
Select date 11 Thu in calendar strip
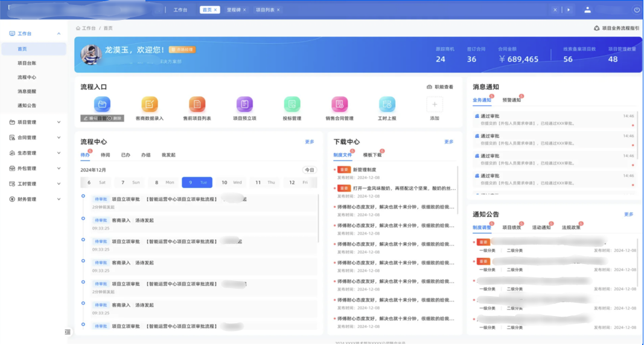(x=266, y=182)
